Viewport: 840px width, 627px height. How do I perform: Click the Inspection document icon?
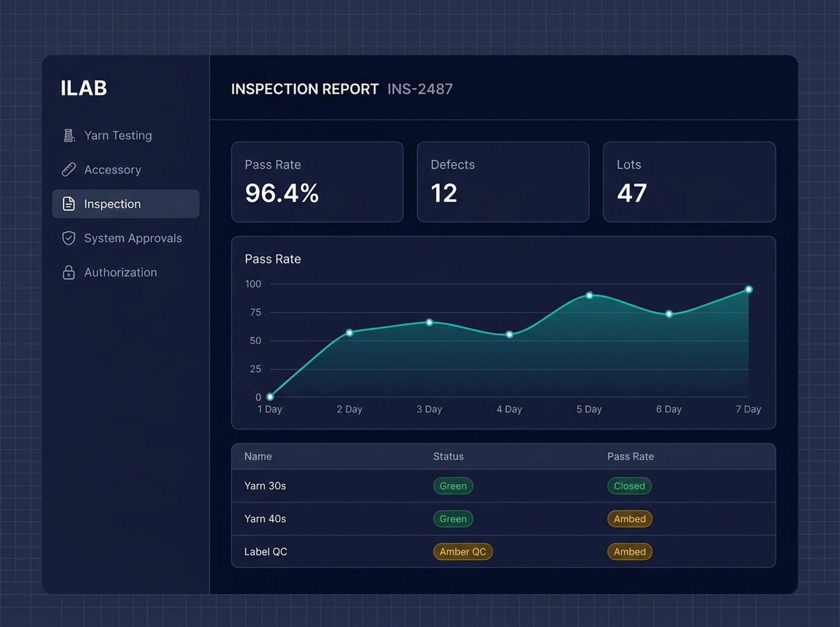point(69,204)
